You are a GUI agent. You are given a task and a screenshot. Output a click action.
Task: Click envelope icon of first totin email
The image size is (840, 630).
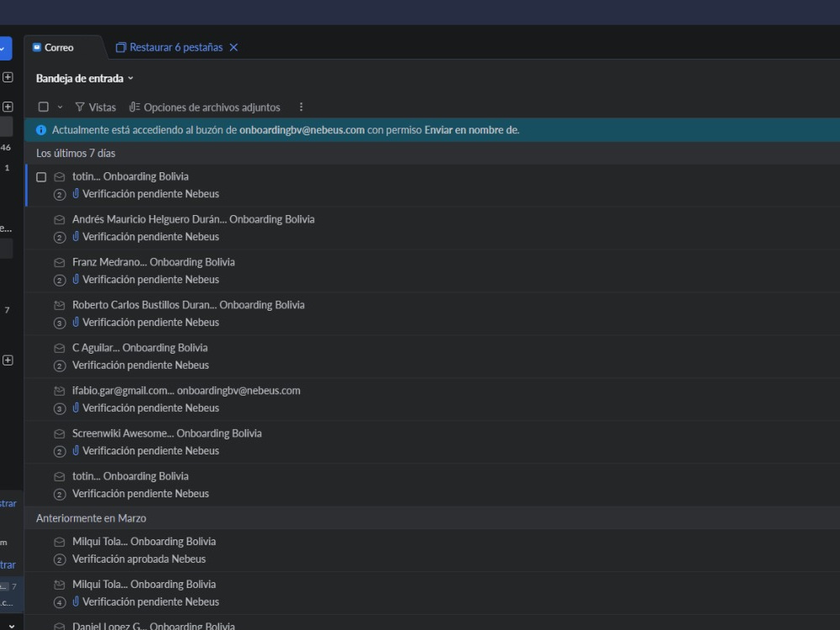tap(60, 176)
